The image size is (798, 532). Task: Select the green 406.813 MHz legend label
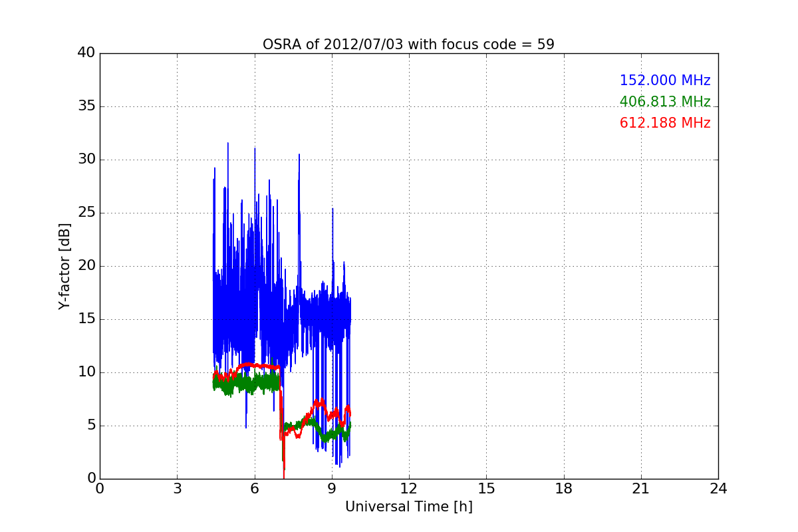[665, 102]
